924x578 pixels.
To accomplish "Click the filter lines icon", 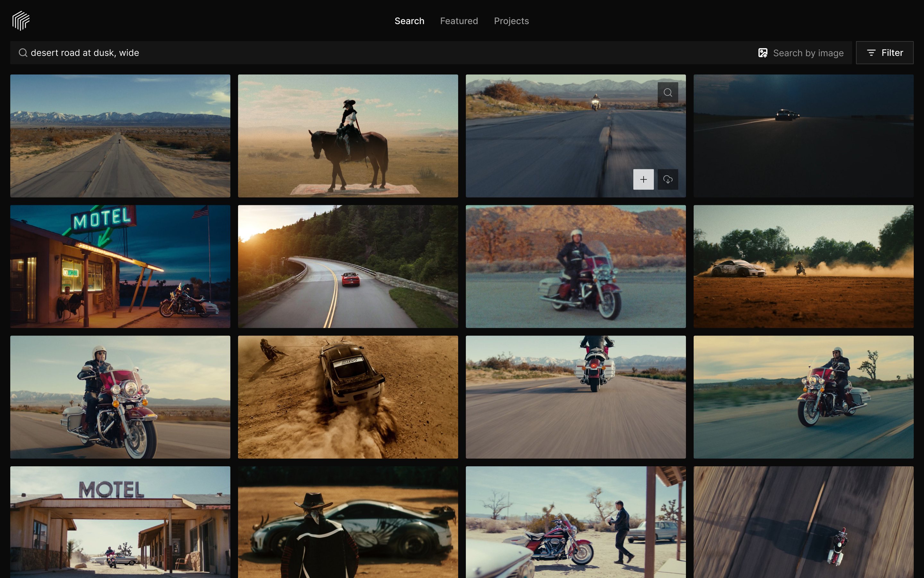I will [871, 53].
